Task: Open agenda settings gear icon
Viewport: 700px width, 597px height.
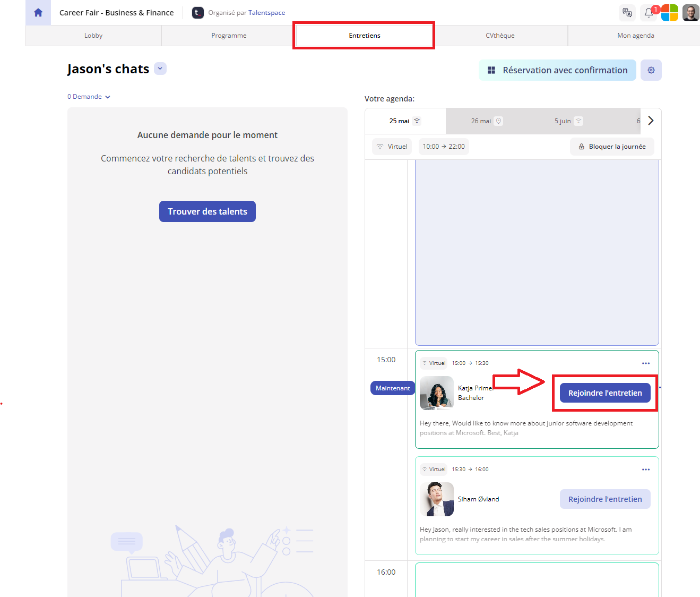Action: (651, 70)
